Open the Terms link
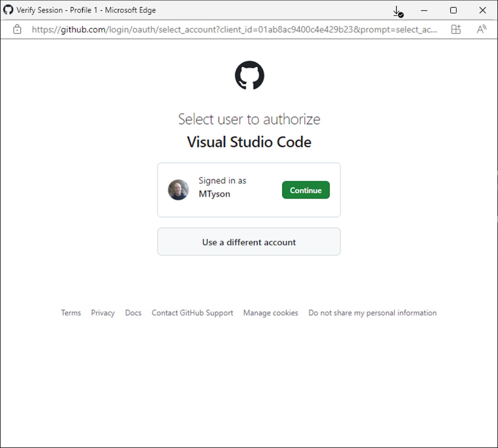The image size is (498, 448). 71,313
